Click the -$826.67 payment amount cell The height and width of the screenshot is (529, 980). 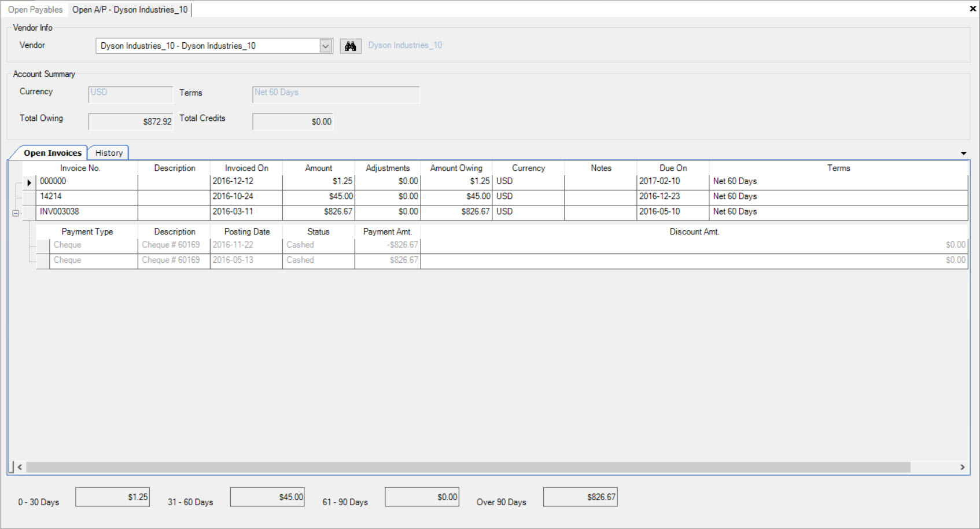point(388,245)
